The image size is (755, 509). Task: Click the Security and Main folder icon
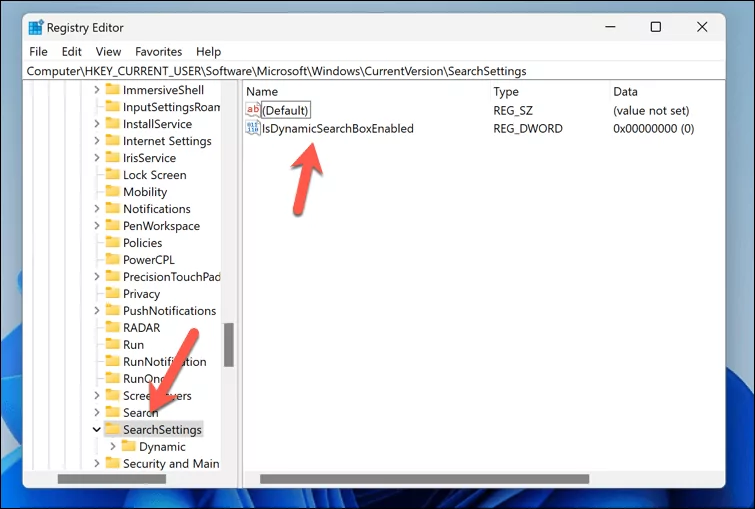pos(113,463)
